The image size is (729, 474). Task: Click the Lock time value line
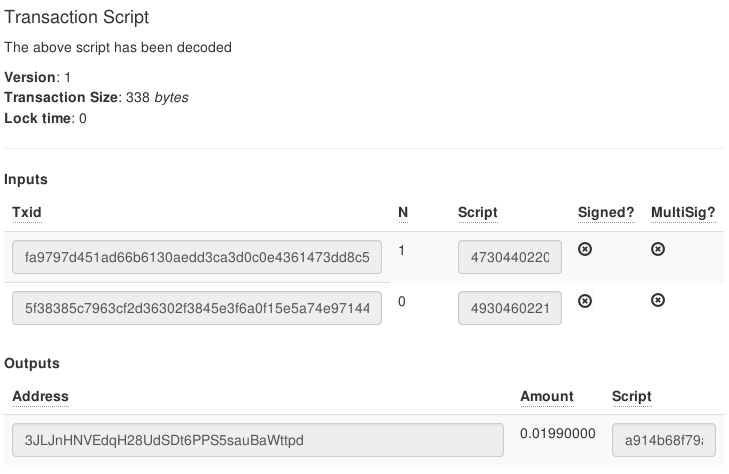coord(46,119)
